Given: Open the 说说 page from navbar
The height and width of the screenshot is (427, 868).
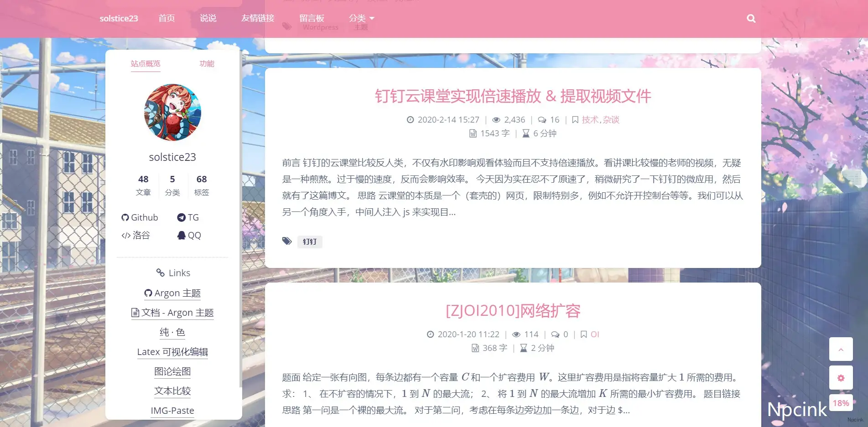Looking at the screenshot, I should [208, 18].
